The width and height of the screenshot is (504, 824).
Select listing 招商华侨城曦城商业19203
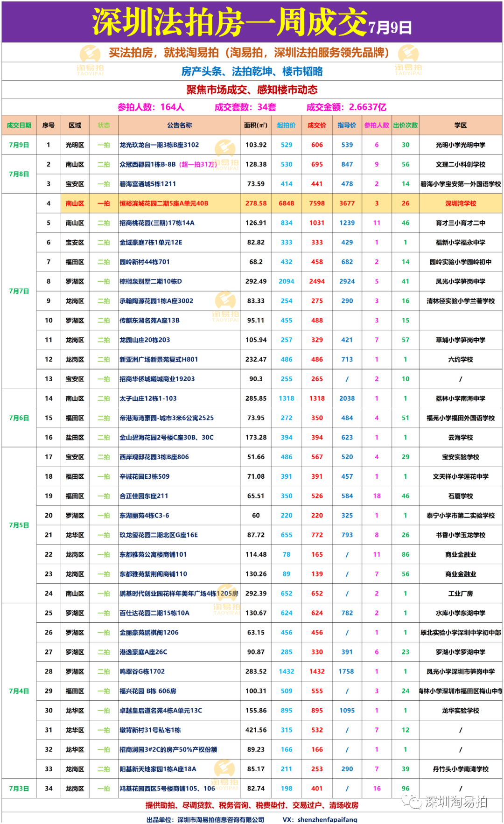tap(157, 379)
